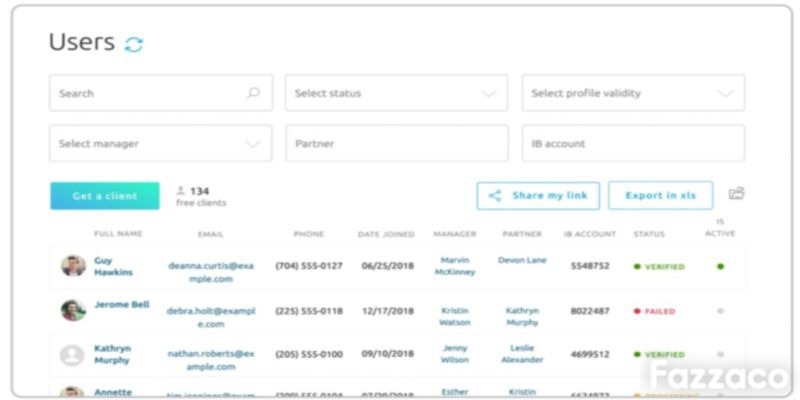Viewport: 800px width, 400px height.
Task: Open Jerome Bell avatar photo
Action: (x=73, y=310)
